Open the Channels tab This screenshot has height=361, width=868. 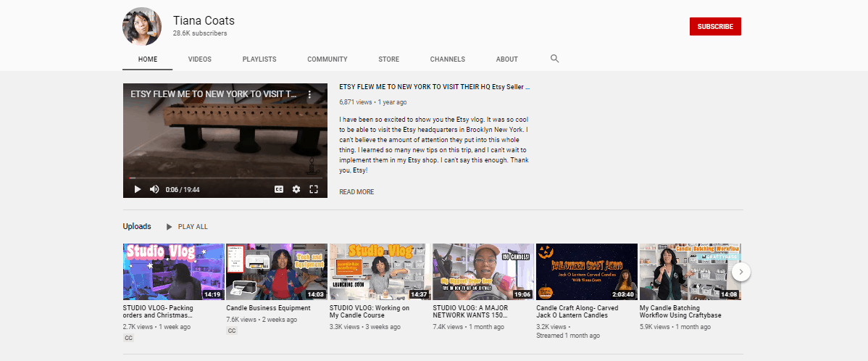point(447,59)
